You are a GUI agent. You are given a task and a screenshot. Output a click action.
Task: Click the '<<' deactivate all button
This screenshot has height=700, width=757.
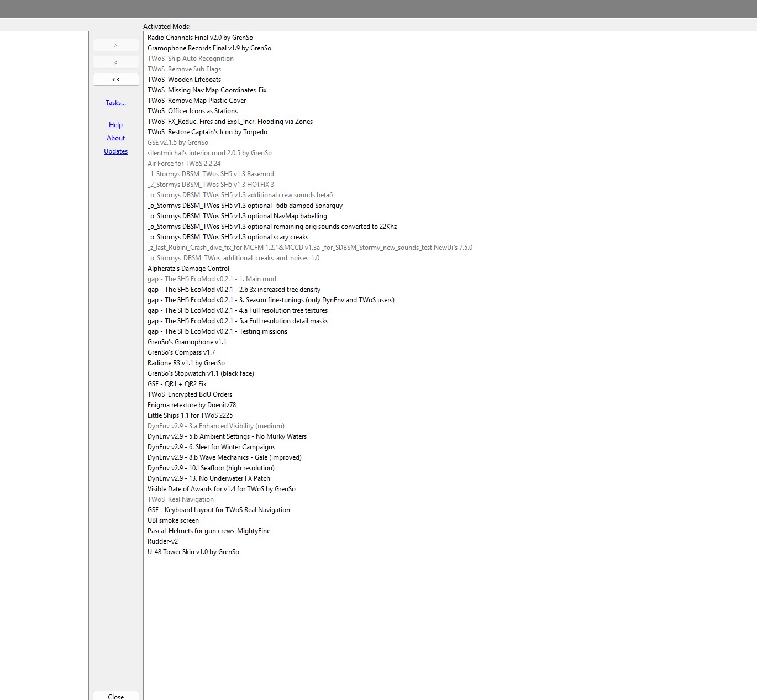coord(116,80)
